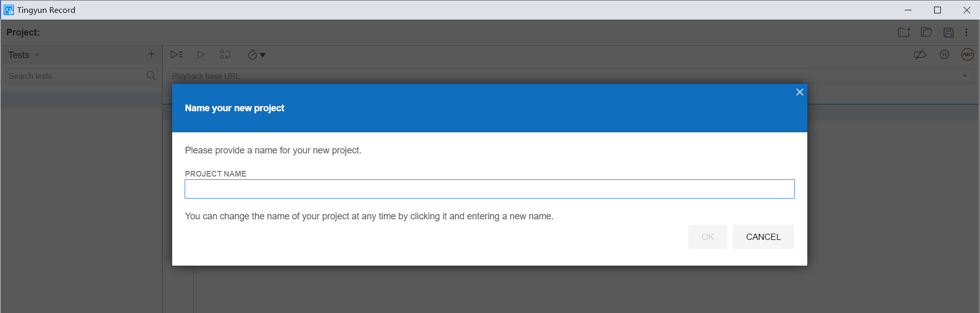Viewport: 980px width, 313px height.
Task: Click the create new project icon
Action: pyautogui.click(x=904, y=32)
